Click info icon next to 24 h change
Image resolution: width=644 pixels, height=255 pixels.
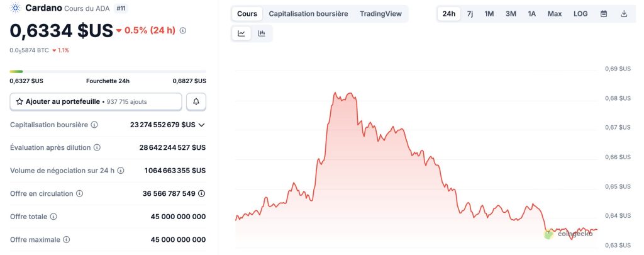[x=183, y=30]
